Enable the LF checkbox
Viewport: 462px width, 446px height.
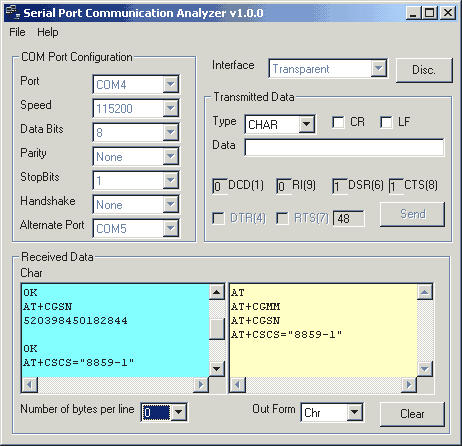tap(386, 122)
